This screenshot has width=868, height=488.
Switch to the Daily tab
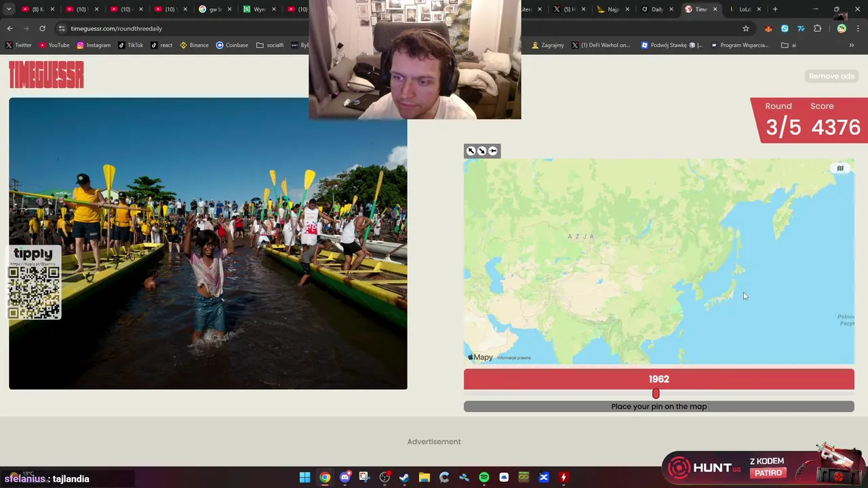point(656,9)
